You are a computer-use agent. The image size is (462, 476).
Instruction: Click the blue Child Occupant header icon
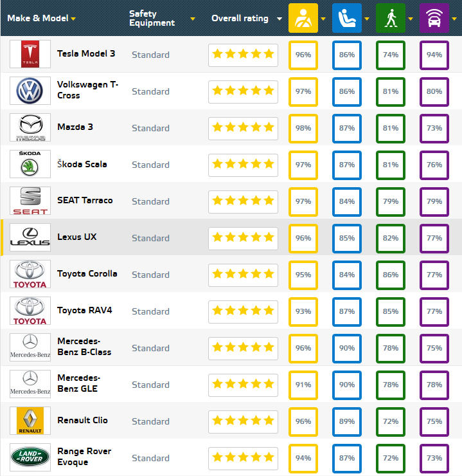tap(346, 18)
